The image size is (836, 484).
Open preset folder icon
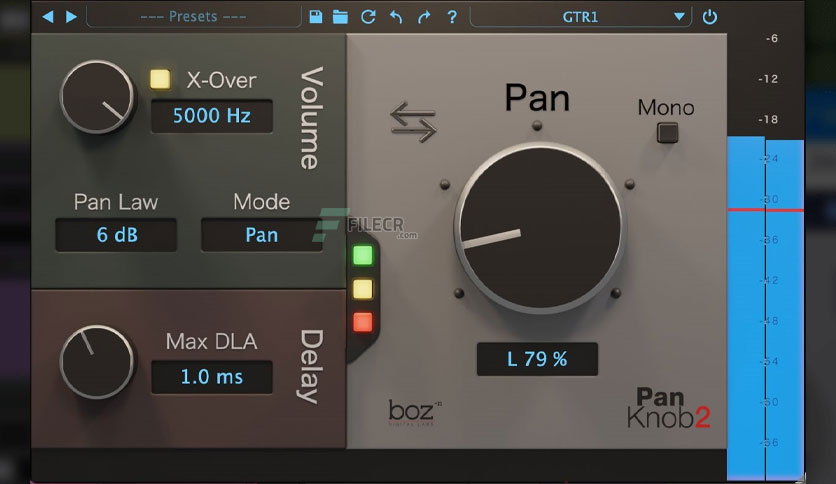[340, 17]
